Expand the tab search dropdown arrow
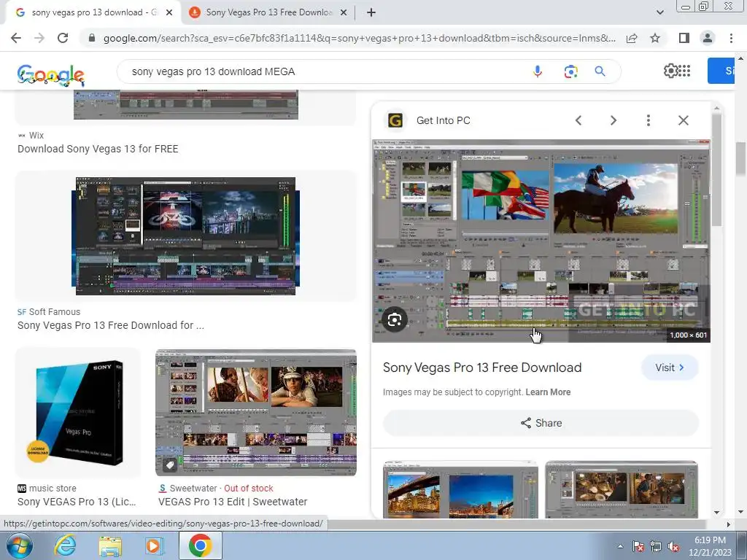This screenshot has width=747, height=560. [659, 12]
